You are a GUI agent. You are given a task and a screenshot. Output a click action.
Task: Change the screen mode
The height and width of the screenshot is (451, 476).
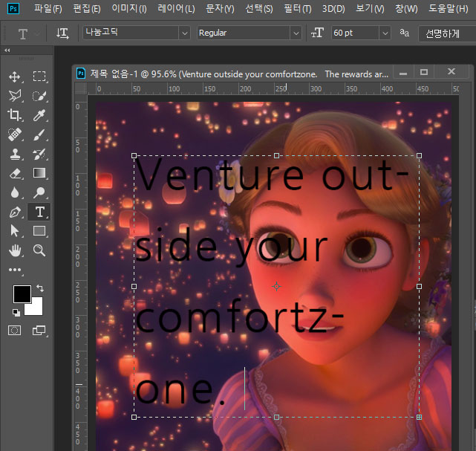point(39,330)
